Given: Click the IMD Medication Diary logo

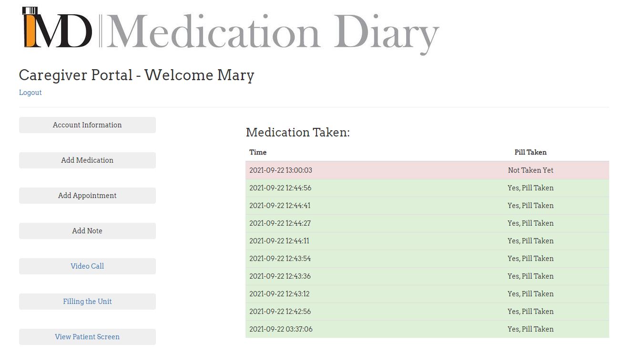Looking at the screenshot, I should click(x=231, y=31).
